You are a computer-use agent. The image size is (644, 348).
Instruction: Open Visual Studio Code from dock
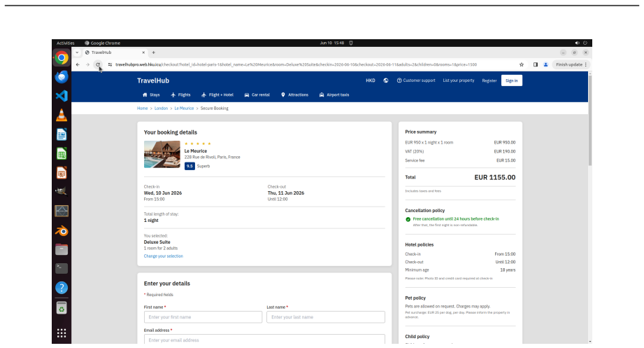pyautogui.click(x=62, y=96)
